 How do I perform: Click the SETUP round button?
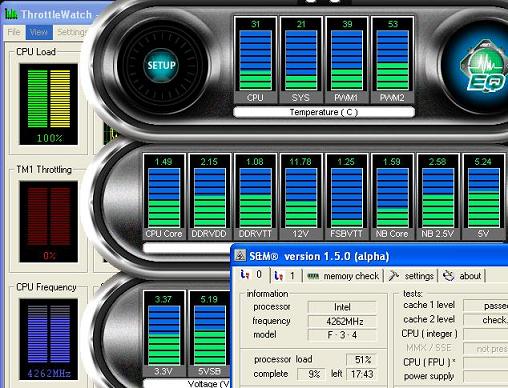161,65
